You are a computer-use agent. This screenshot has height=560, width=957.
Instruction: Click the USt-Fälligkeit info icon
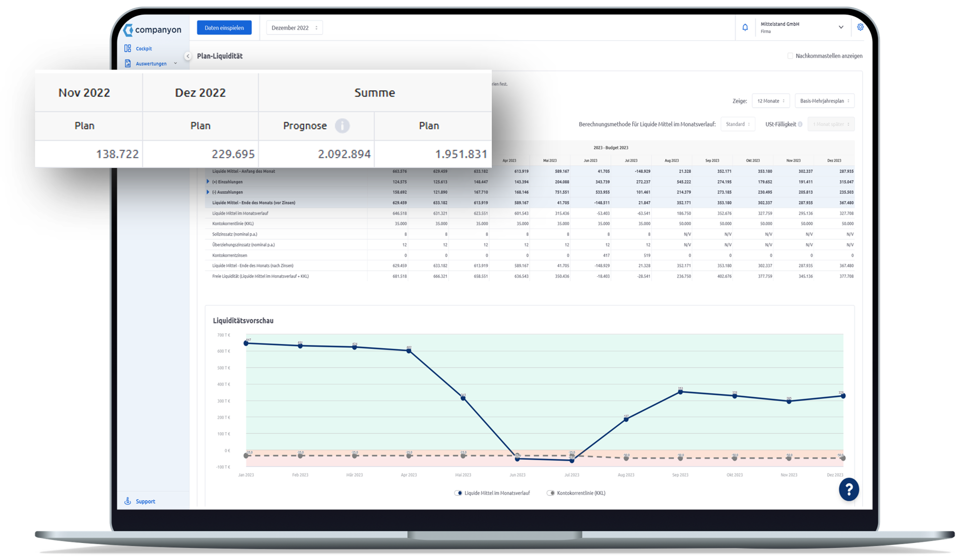(800, 124)
